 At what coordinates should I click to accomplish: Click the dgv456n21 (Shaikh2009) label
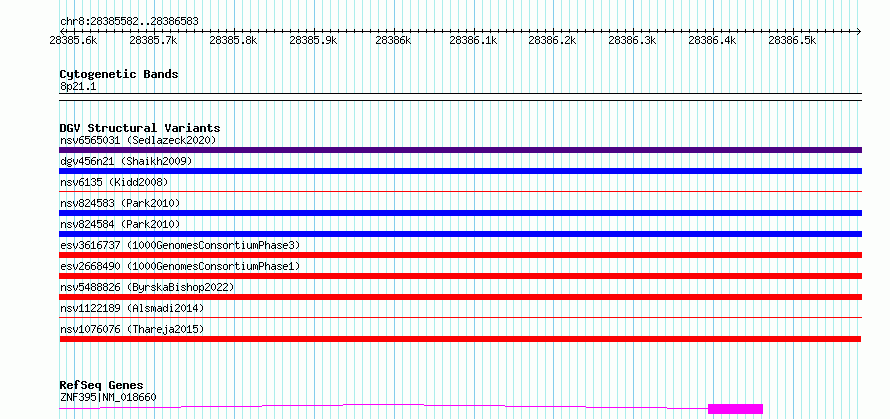point(126,161)
